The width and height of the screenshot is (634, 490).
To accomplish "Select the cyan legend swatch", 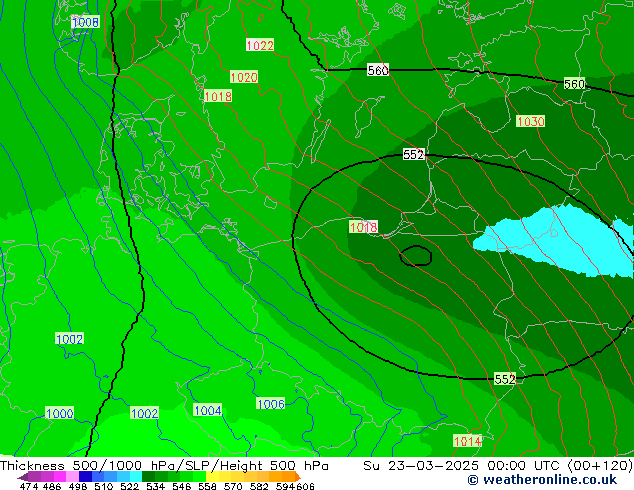I will click(x=136, y=476).
